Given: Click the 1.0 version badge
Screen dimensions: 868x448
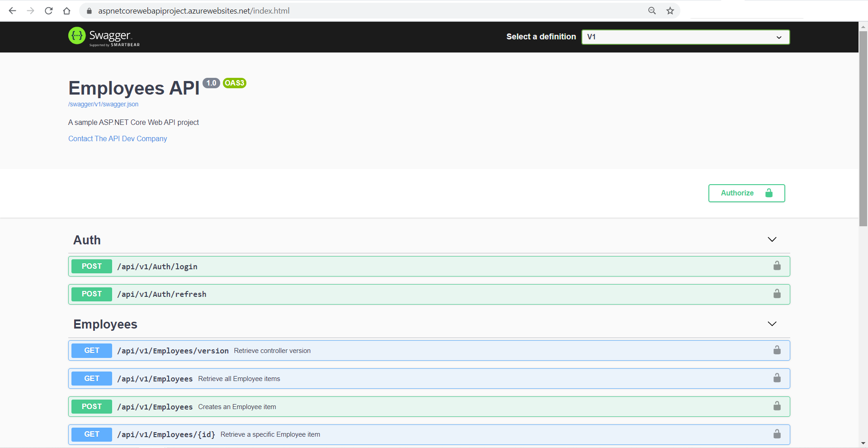Looking at the screenshot, I should point(211,83).
